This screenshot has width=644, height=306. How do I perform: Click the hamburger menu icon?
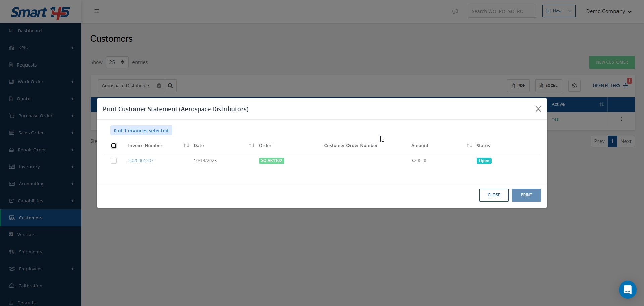tap(97, 11)
